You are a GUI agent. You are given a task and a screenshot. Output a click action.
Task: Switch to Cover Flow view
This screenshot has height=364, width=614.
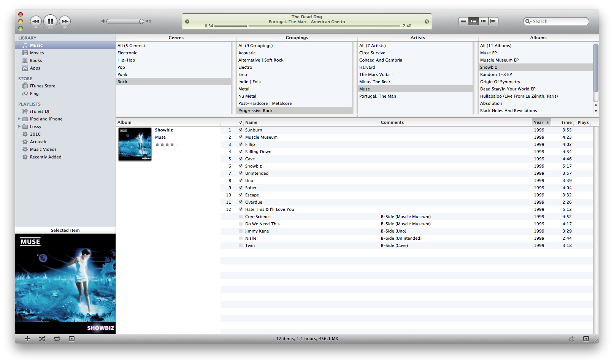pyautogui.click(x=493, y=21)
